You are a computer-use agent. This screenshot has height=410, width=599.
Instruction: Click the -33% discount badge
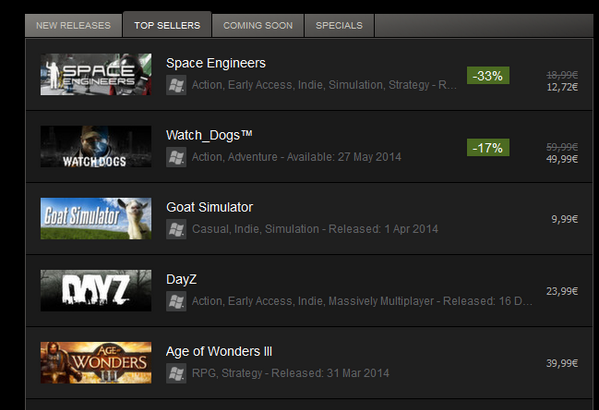[488, 76]
